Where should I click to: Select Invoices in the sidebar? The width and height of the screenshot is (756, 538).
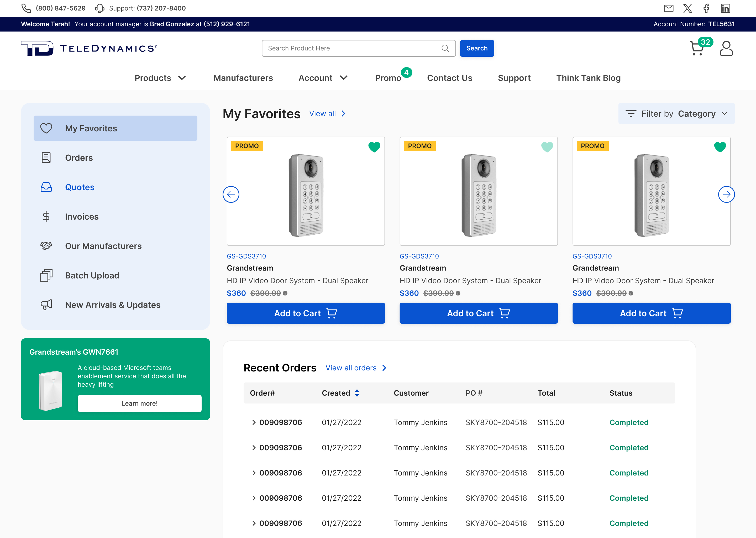click(115, 217)
